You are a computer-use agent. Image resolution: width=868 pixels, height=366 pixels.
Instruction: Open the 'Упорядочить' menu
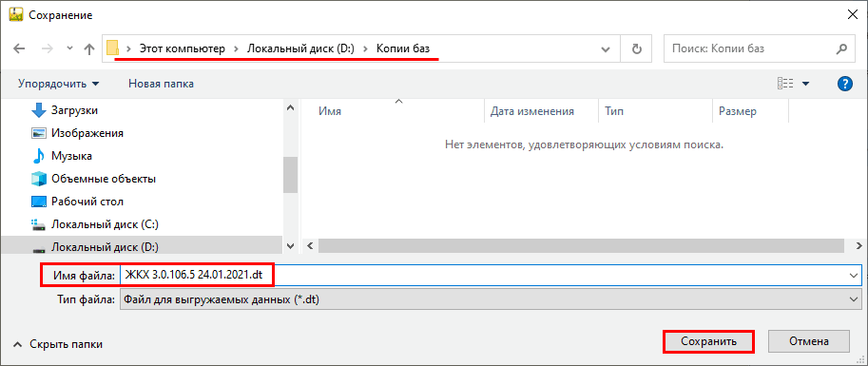(59, 84)
